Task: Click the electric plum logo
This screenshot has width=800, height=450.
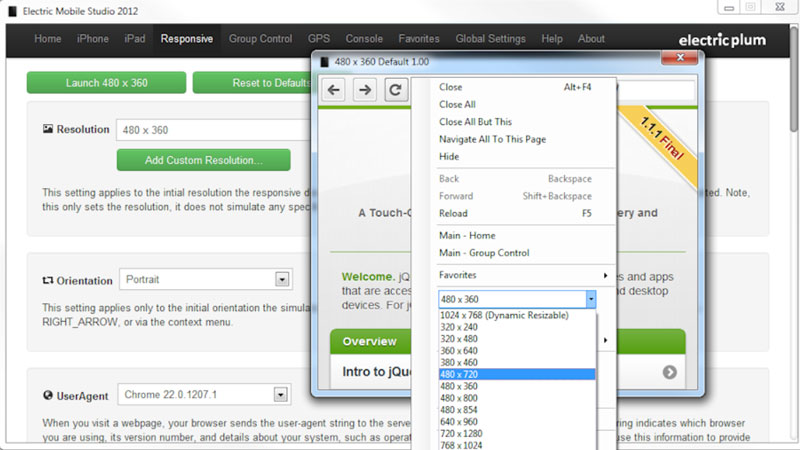Action: [722, 40]
